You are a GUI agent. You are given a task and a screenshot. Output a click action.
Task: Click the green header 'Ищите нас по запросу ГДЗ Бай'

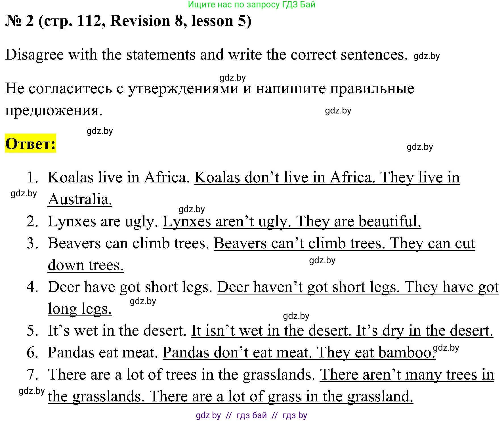click(251, 6)
